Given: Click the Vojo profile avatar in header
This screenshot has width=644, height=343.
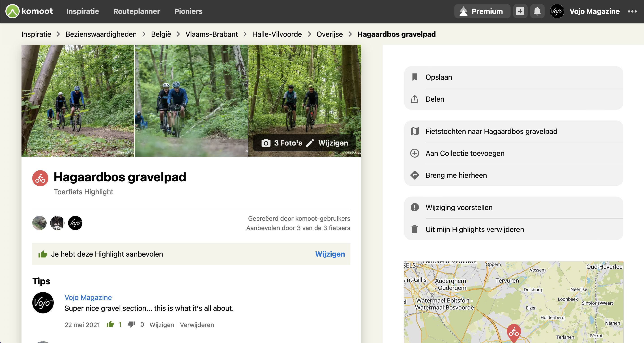Looking at the screenshot, I should [557, 11].
